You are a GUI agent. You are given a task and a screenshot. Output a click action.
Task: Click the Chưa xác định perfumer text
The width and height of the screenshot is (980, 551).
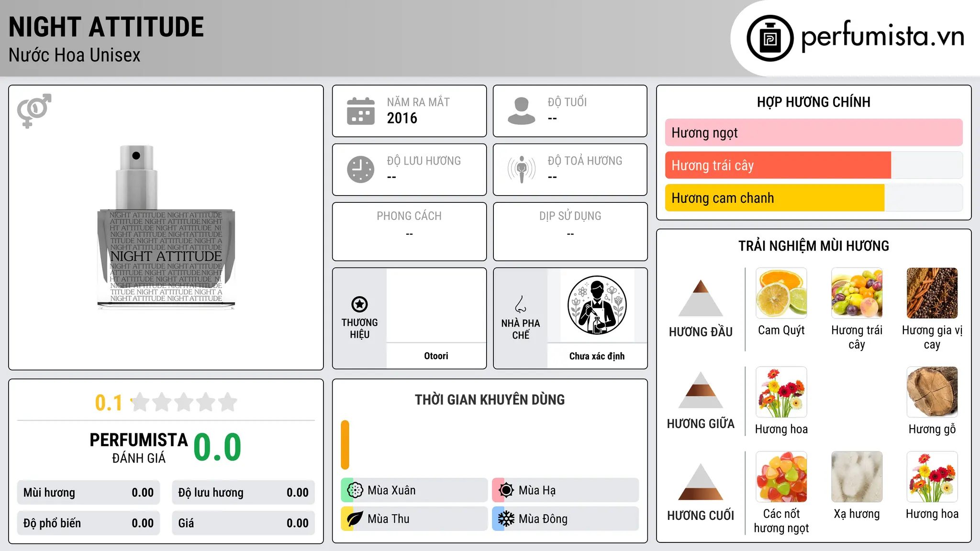597,356
